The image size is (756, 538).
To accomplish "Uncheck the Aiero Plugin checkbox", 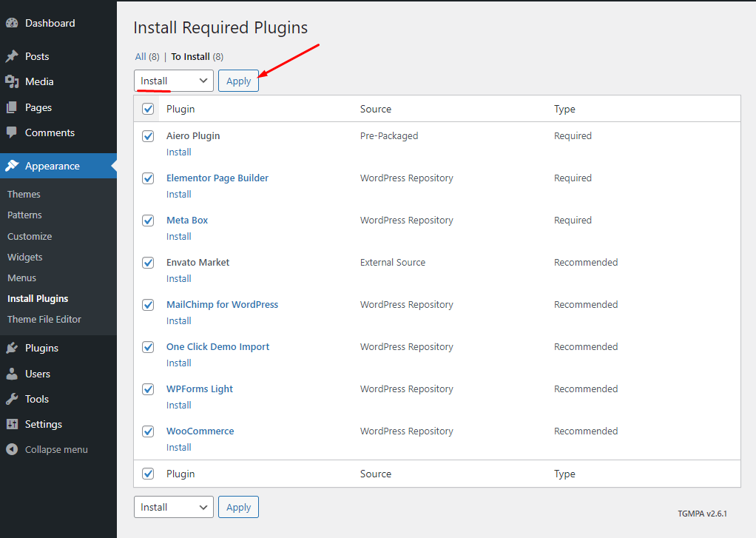I will pos(148,136).
